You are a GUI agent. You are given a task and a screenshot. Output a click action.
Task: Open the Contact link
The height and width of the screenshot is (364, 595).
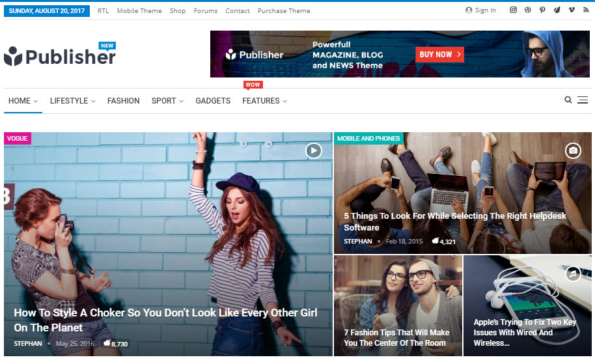click(238, 10)
